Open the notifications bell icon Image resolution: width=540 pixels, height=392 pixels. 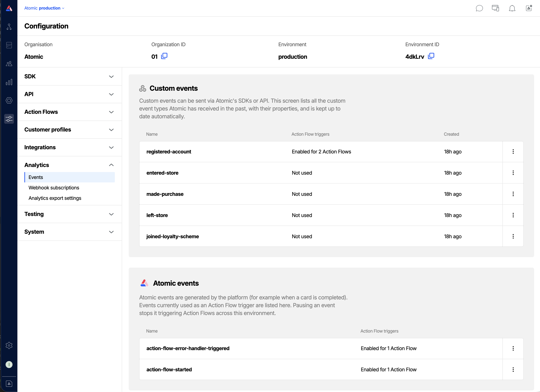pyautogui.click(x=512, y=8)
